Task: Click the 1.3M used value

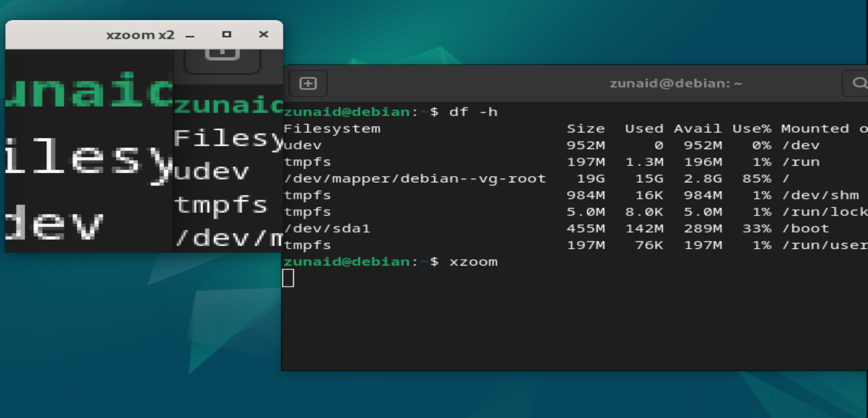Action: coord(644,162)
